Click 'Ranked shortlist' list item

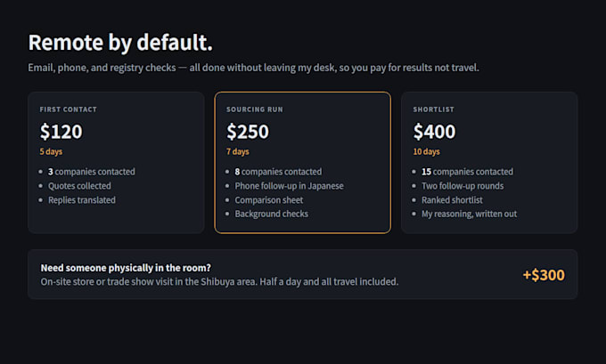click(x=452, y=200)
